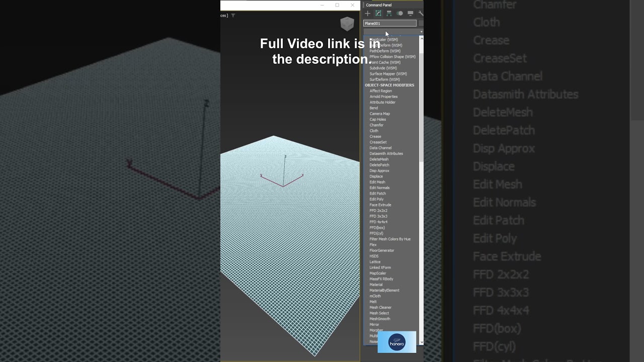Switch to the Modify panel icon
The width and height of the screenshot is (644, 362).
coord(378,14)
